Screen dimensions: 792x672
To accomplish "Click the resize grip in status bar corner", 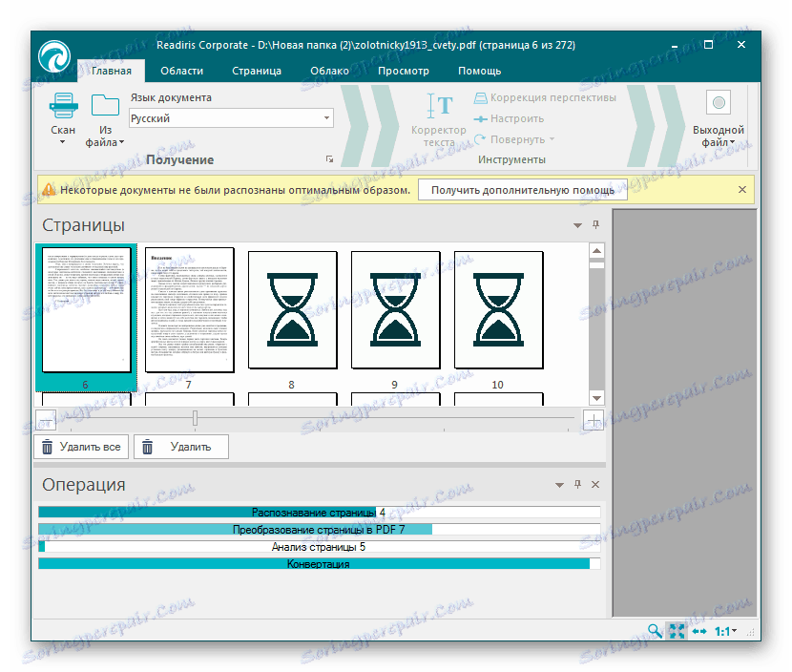I will pyautogui.click(x=751, y=633).
